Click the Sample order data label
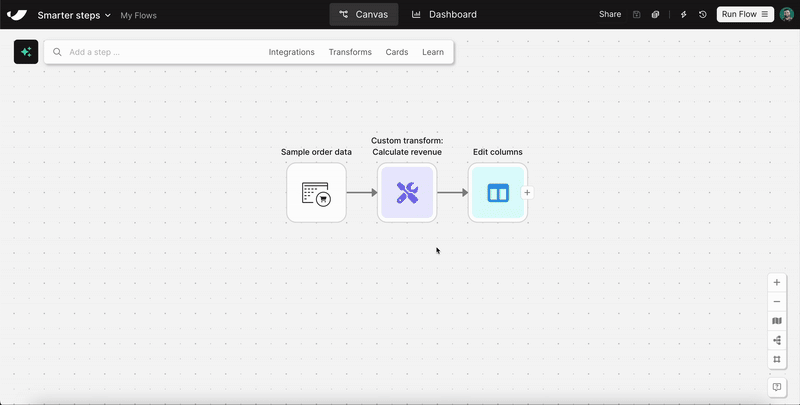Image resolution: width=800 pixels, height=405 pixels. [316, 152]
